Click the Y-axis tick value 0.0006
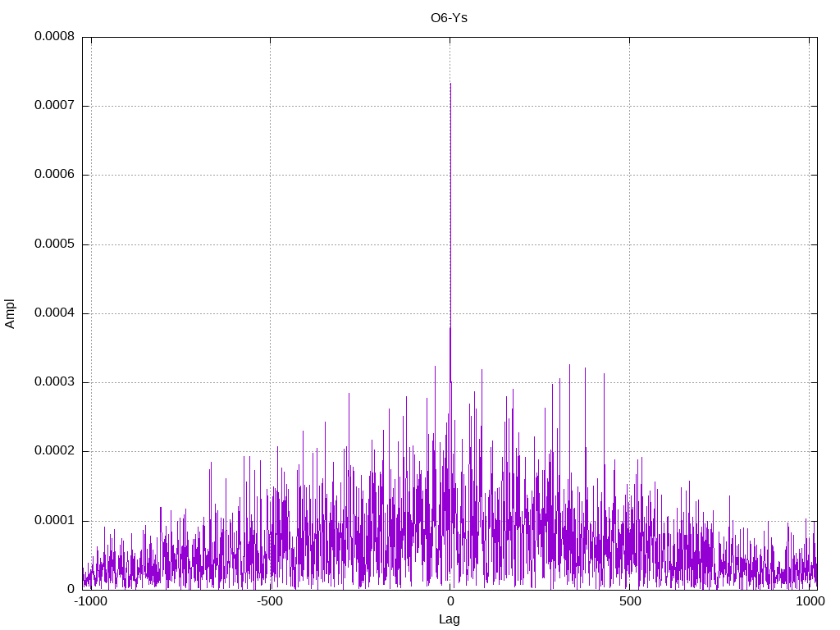Viewport: 840px width, 630px height. point(55,175)
